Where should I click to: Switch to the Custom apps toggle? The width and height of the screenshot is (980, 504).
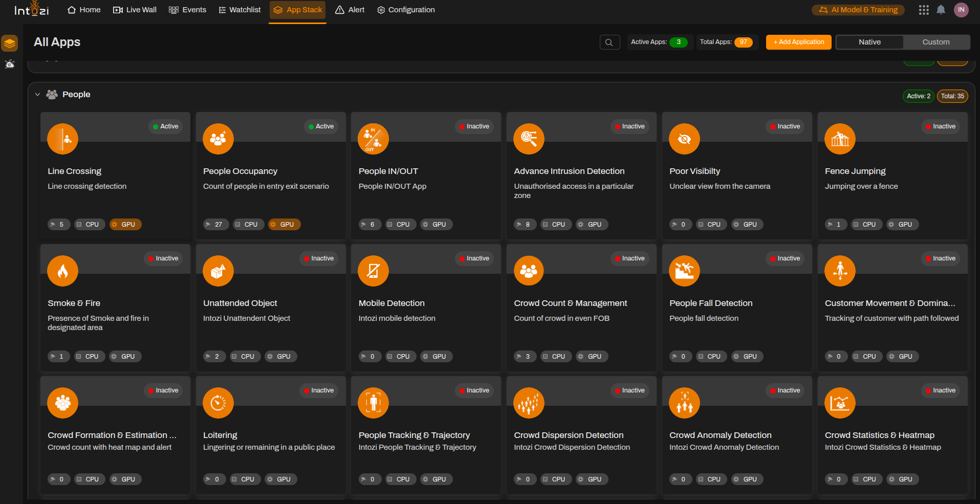coord(935,42)
